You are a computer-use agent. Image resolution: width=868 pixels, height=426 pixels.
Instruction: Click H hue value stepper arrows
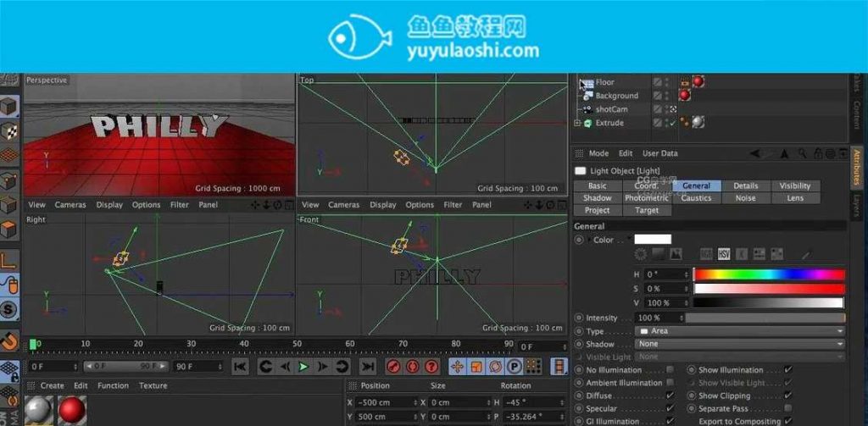687,274
